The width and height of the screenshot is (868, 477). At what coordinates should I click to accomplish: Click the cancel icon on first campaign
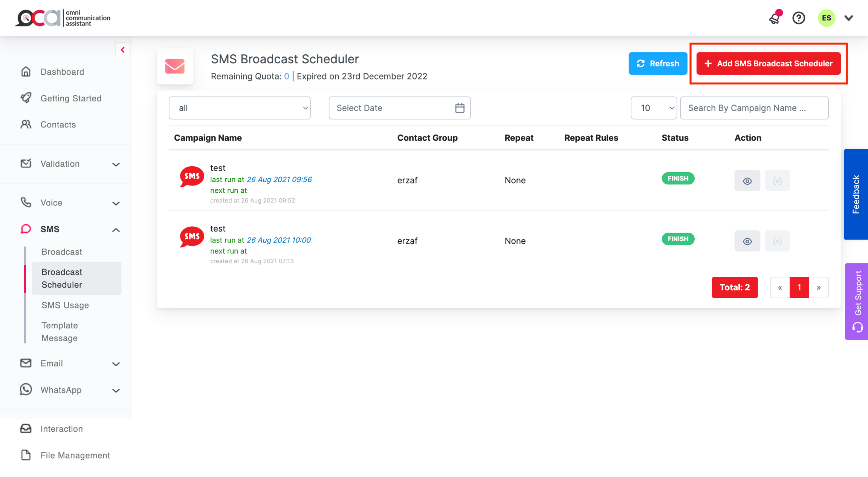(x=777, y=181)
